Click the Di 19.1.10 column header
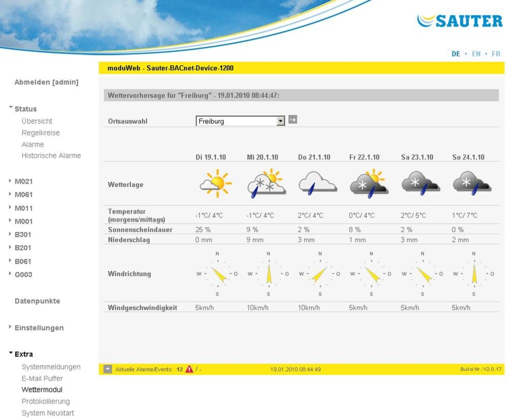 click(211, 157)
